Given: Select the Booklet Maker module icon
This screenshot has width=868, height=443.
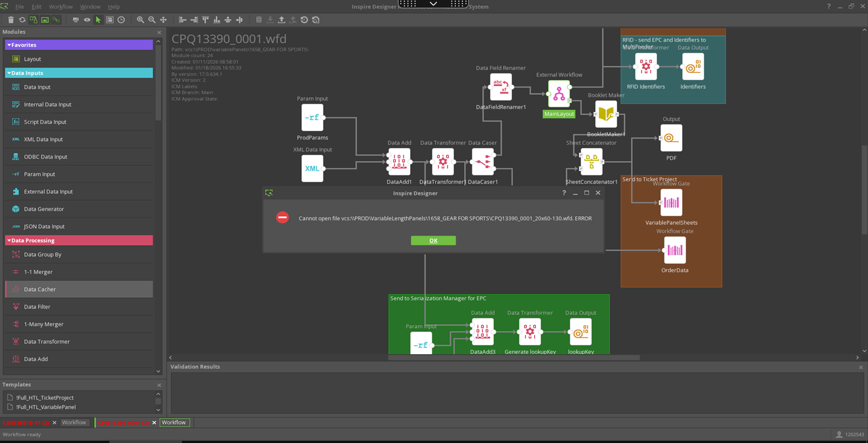Looking at the screenshot, I should point(606,114).
